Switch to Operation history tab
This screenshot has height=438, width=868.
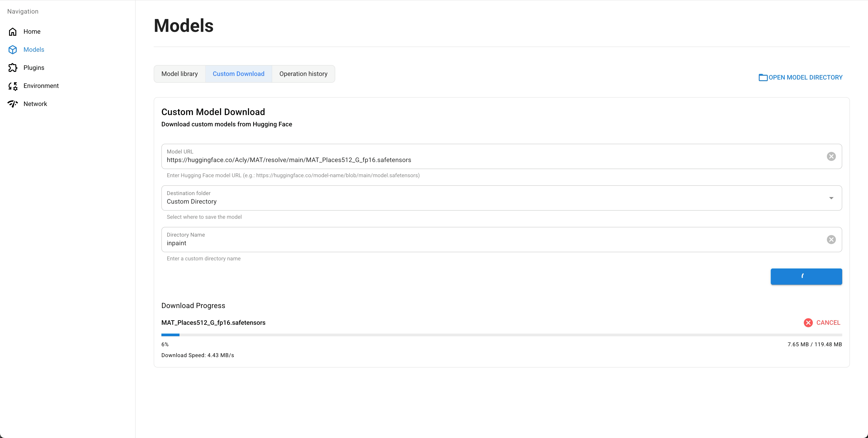click(303, 74)
